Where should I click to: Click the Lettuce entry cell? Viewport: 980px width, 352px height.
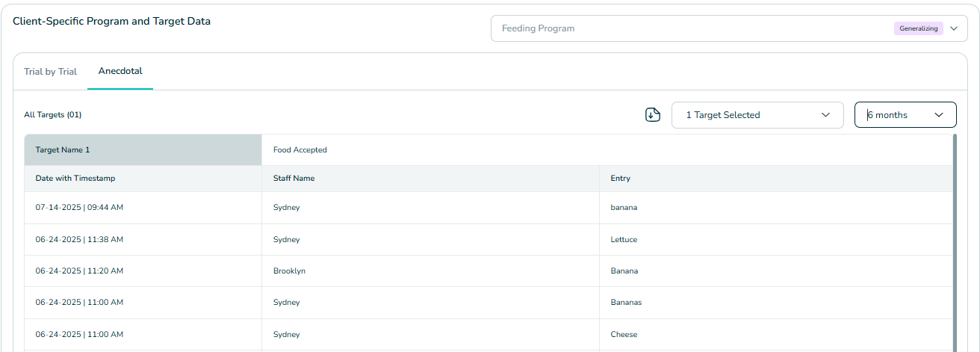point(775,239)
